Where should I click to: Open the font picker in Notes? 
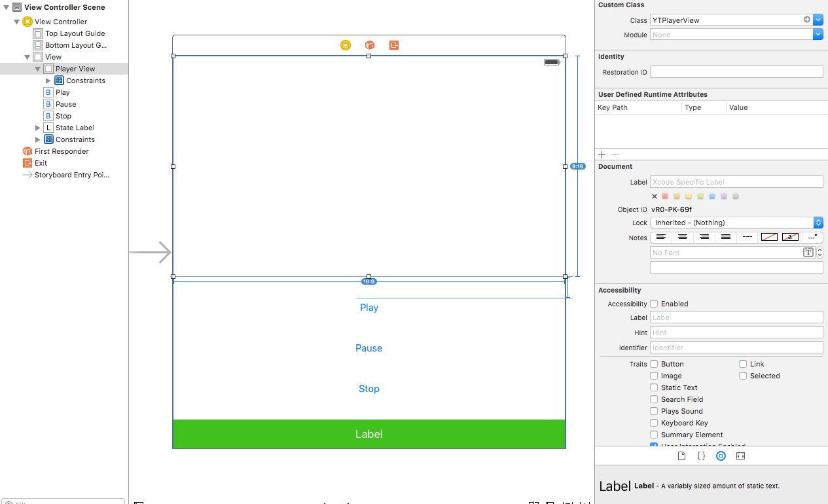[x=808, y=253]
